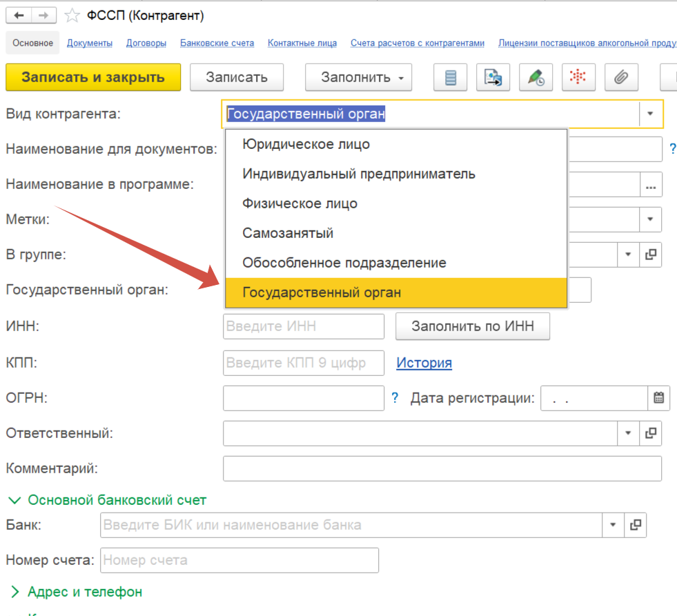Expand the Адрес и телефон section

[x=77, y=592]
